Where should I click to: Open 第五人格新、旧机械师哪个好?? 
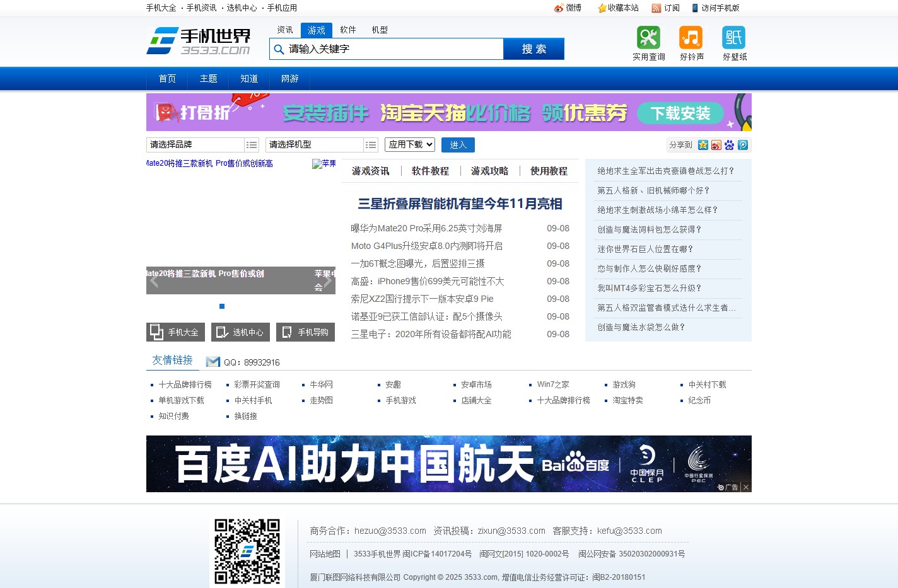653,190
